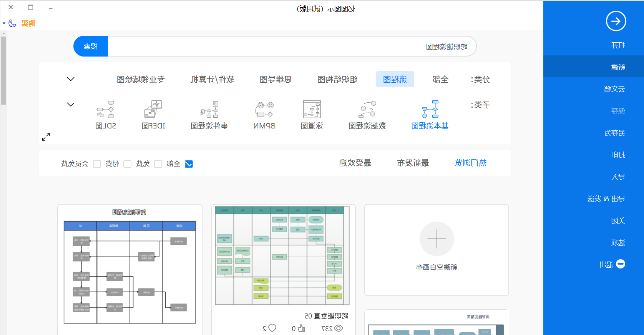Check the 全部 filter checkbox
The image size is (644, 335).
pyautogui.click(x=189, y=164)
